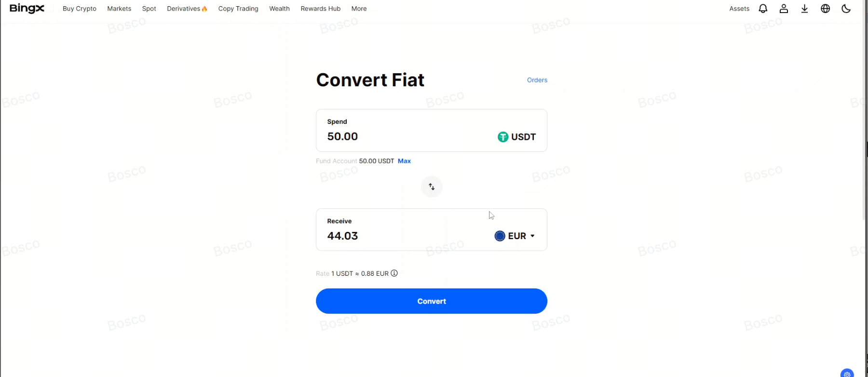Open the notifications bell icon
868x377 pixels.
click(x=763, y=9)
